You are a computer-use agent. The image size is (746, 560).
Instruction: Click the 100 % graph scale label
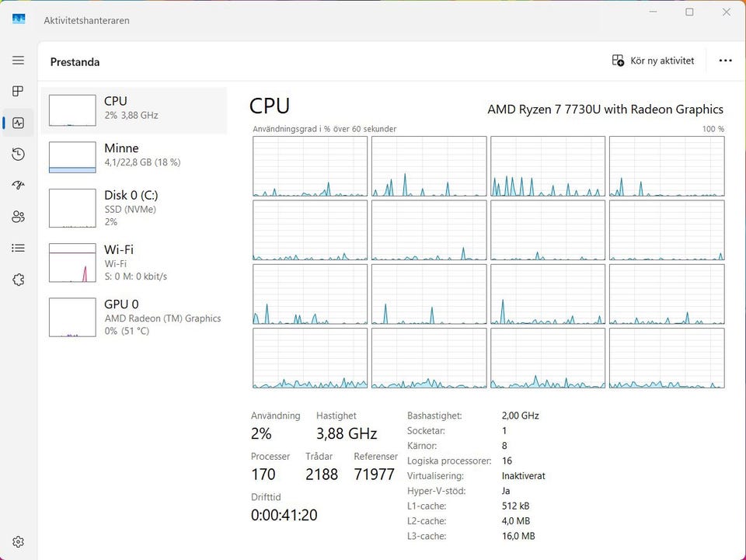click(x=713, y=129)
